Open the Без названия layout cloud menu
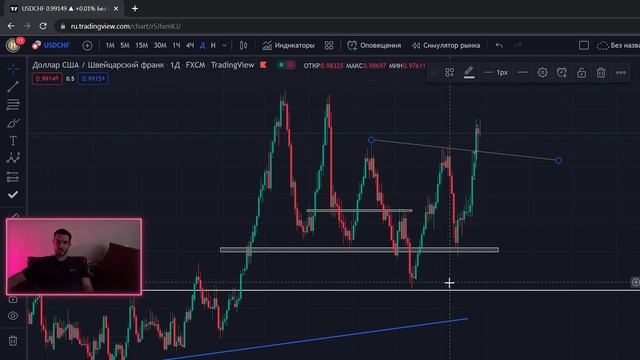The image size is (640, 360). tap(618, 46)
